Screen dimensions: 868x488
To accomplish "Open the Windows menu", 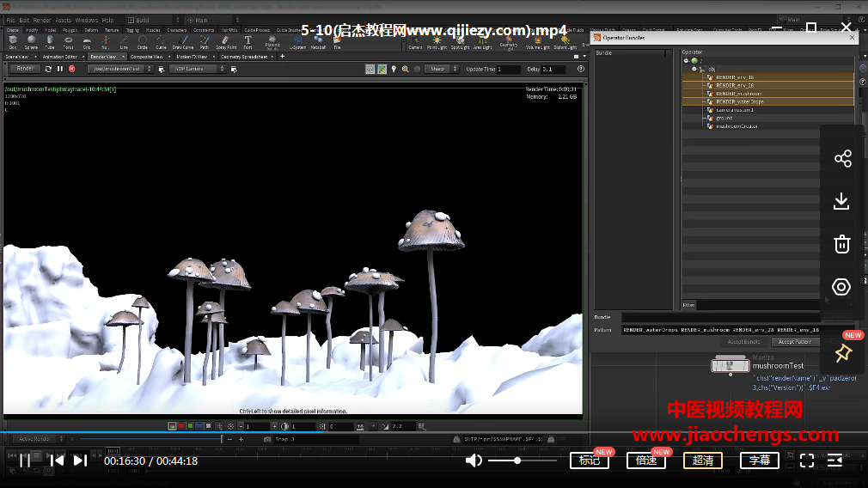I will tap(86, 20).
